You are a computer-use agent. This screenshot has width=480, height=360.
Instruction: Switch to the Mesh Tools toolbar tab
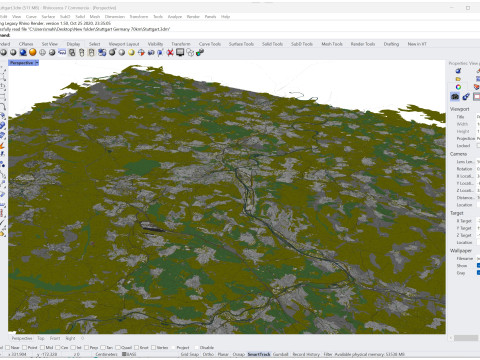332,44
